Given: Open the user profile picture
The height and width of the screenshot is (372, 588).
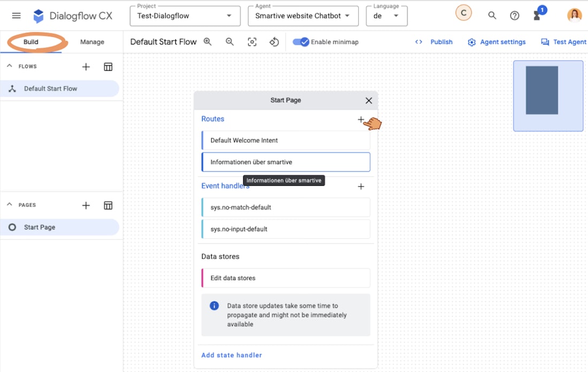Looking at the screenshot, I should coord(575,15).
